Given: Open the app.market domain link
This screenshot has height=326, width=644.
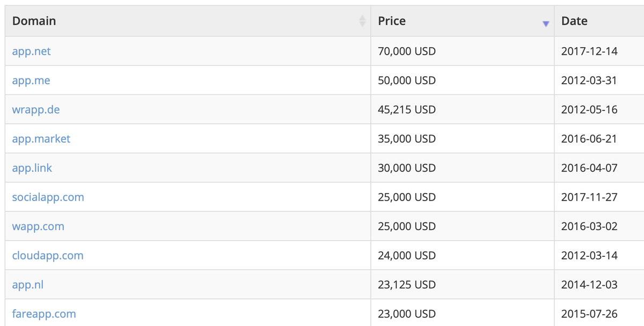Looking at the screenshot, I should 41,138.
